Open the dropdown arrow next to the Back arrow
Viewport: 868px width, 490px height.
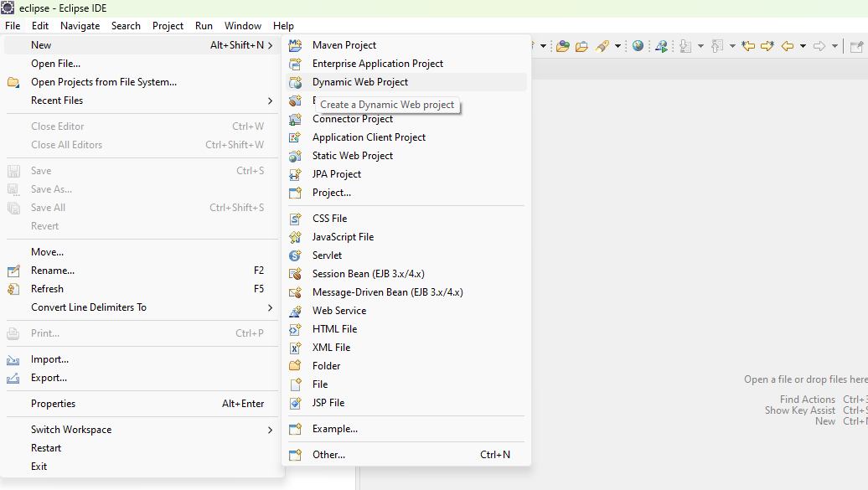(802, 45)
